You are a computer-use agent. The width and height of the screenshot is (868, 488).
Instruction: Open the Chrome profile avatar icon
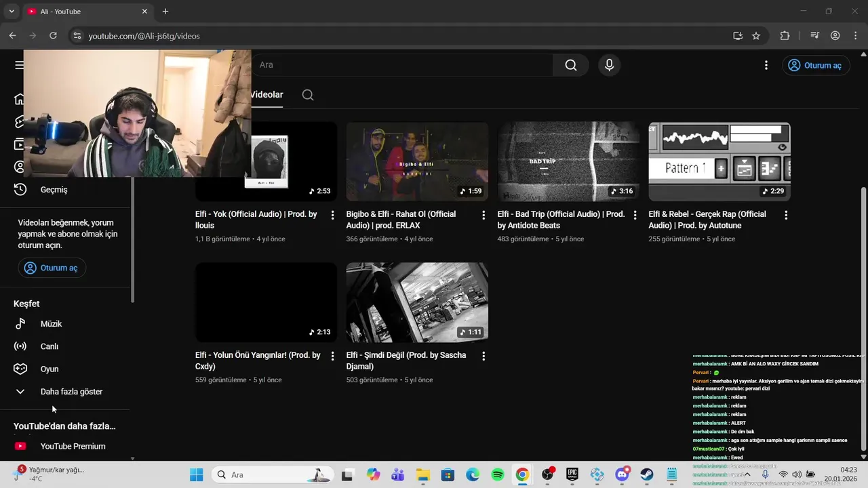835,36
